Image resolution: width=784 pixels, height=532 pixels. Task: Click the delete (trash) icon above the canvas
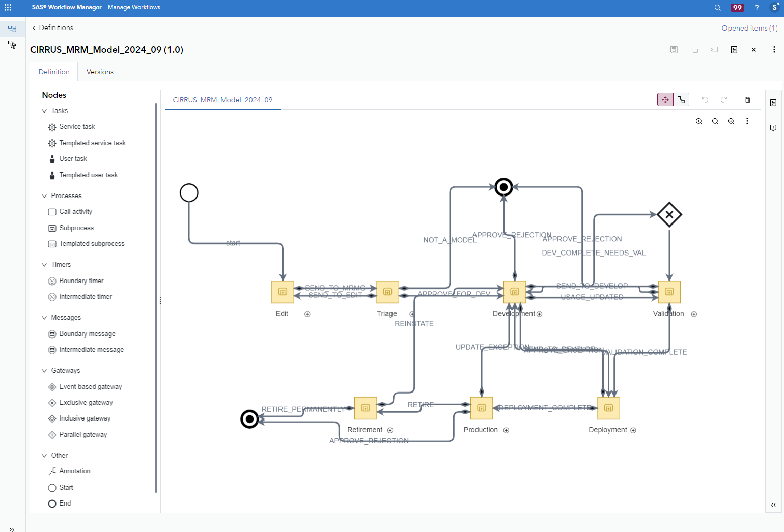[748, 99]
